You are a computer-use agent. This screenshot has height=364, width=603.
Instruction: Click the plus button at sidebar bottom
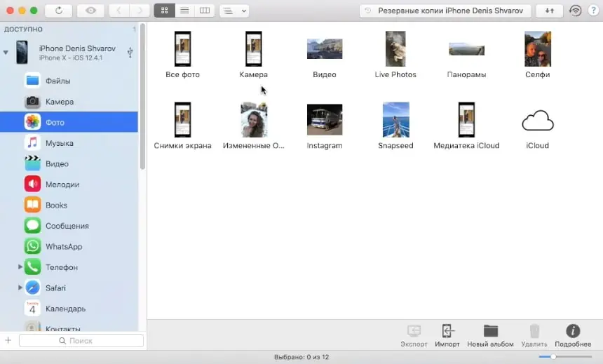[8, 341]
